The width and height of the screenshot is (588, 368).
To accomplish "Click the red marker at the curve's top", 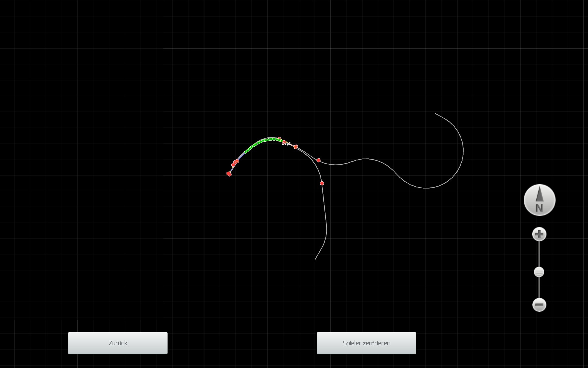I will (279, 139).
